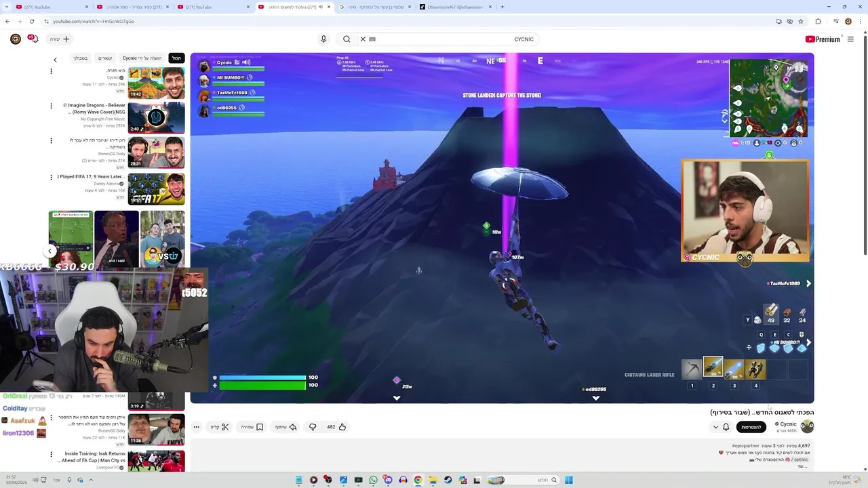Open the account avatar menu
The height and width of the screenshot is (488, 868).
coord(15,39)
